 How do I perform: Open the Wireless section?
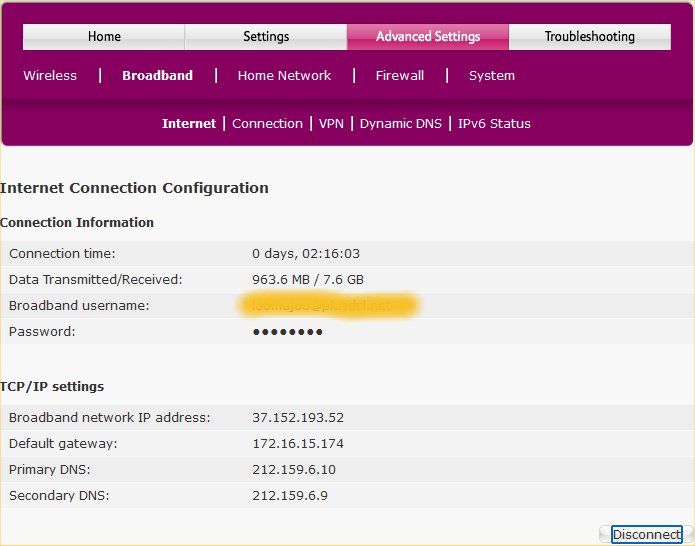point(50,76)
